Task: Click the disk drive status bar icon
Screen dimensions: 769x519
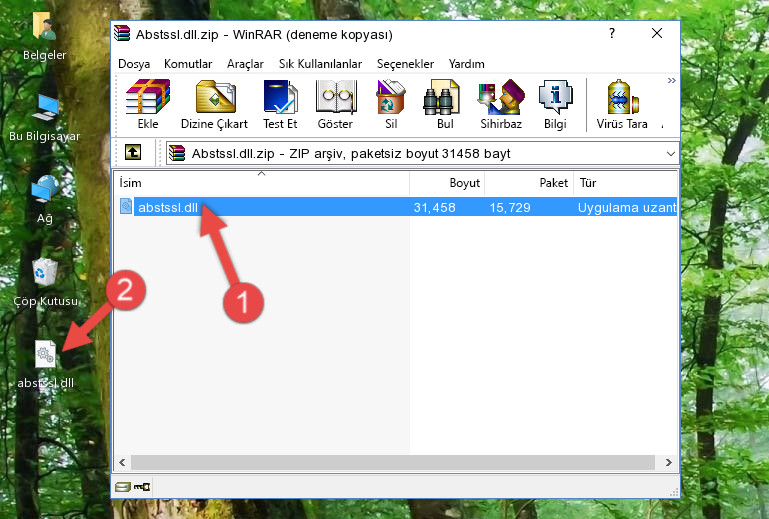Action: pos(123,487)
